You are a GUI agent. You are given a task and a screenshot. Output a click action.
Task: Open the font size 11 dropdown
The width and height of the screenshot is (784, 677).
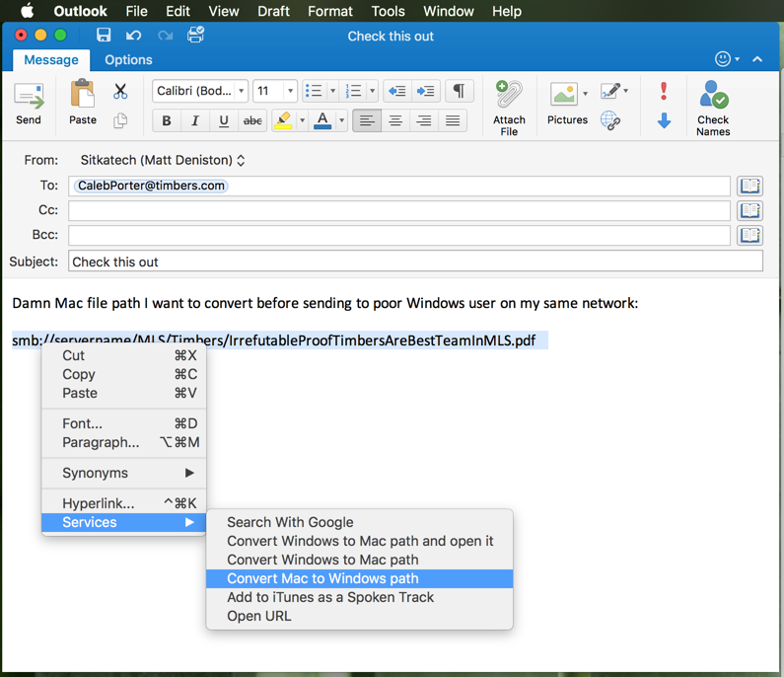pyautogui.click(x=290, y=91)
